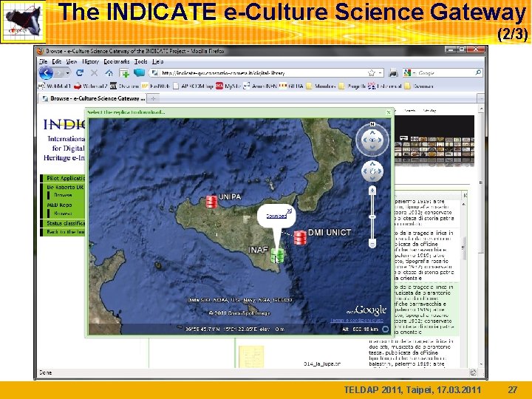Image resolution: width=532 pixels, height=399 pixels.
Task: Pan map right with move joystick arrow
Action: [380, 171]
